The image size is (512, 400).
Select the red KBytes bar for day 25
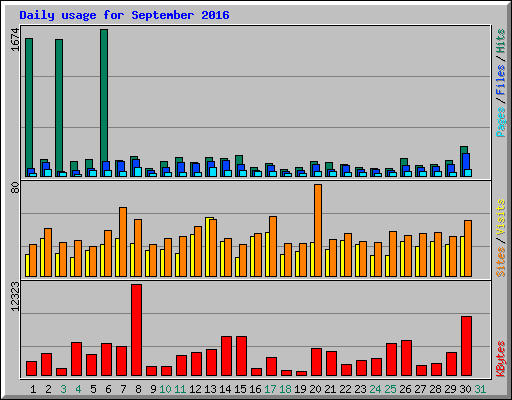(x=391, y=360)
